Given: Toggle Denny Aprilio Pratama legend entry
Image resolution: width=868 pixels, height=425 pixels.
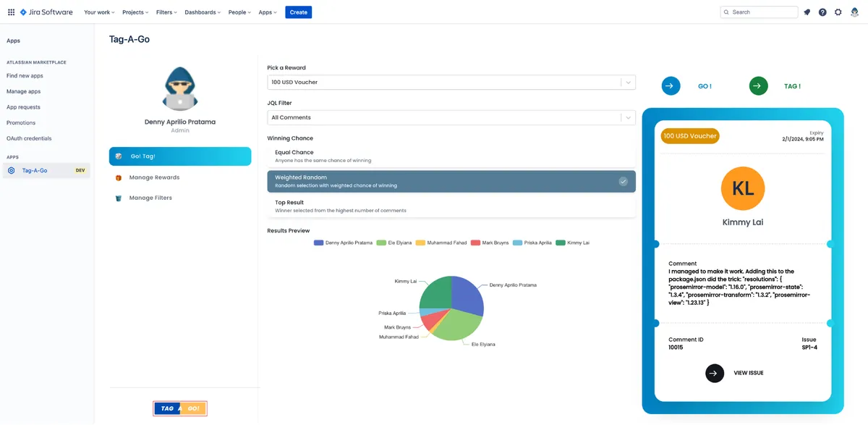Looking at the screenshot, I should 343,243.
